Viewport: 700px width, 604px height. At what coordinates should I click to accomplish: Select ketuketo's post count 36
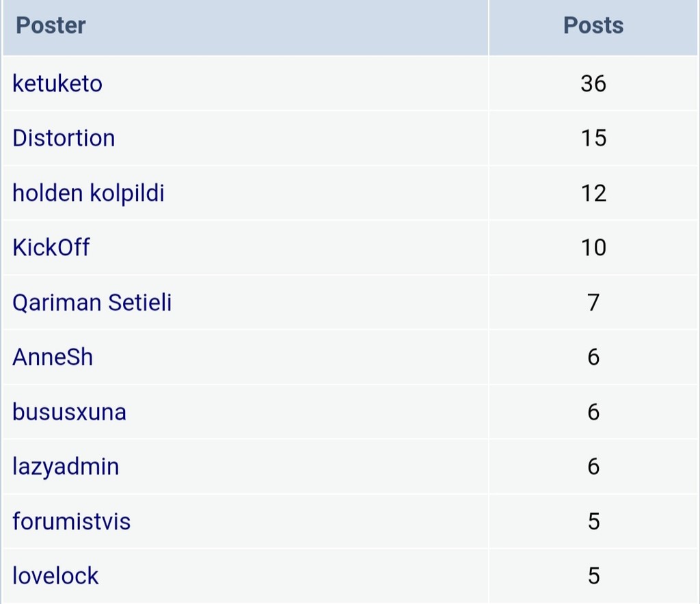point(593,84)
